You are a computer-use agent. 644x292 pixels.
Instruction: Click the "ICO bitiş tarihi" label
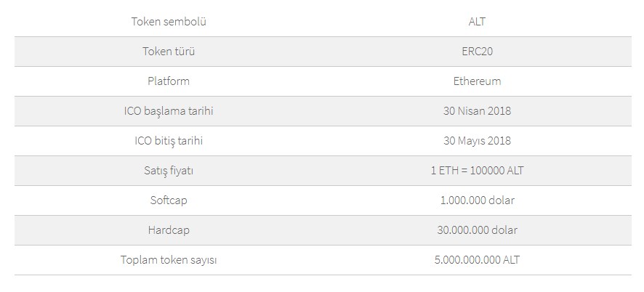(x=169, y=141)
